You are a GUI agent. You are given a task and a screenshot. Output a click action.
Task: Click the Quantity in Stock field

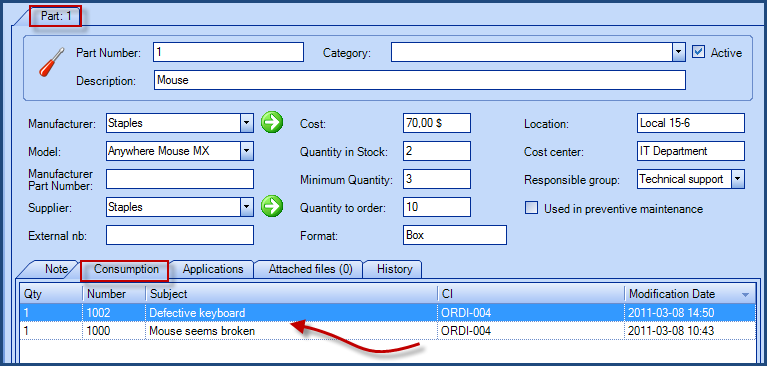437,151
